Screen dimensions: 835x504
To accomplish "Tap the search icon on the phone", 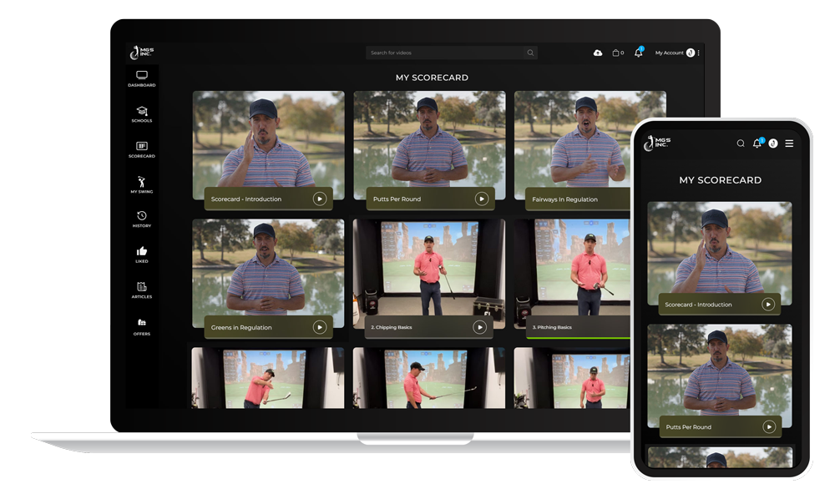I will pyautogui.click(x=740, y=144).
